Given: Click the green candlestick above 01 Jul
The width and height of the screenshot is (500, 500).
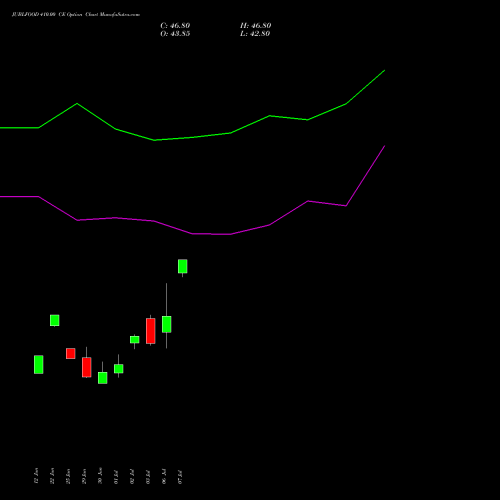Looking at the screenshot, I should (119, 369).
